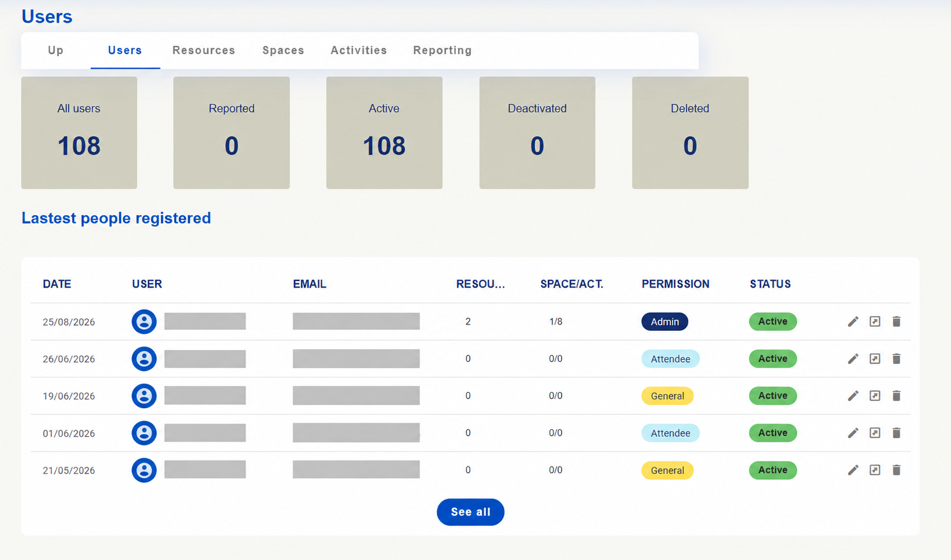Click avatar icon in 01/06/2026 row
The image size is (951, 560).
pos(144,433)
